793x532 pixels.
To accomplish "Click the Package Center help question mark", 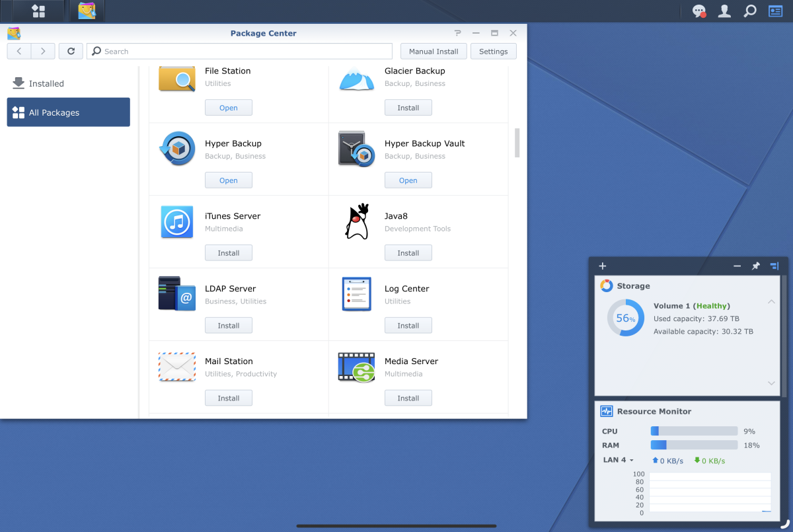I will pos(457,33).
